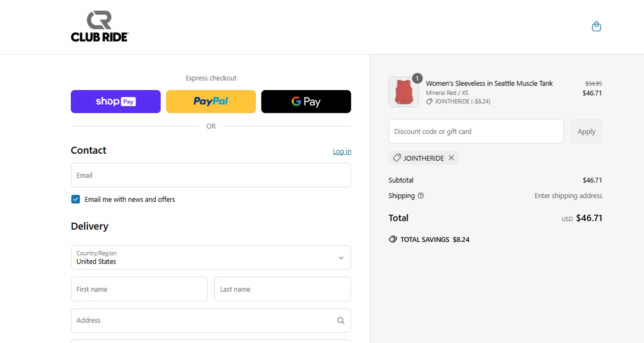Focus the Last name field
644x343 pixels.
click(283, 289)
